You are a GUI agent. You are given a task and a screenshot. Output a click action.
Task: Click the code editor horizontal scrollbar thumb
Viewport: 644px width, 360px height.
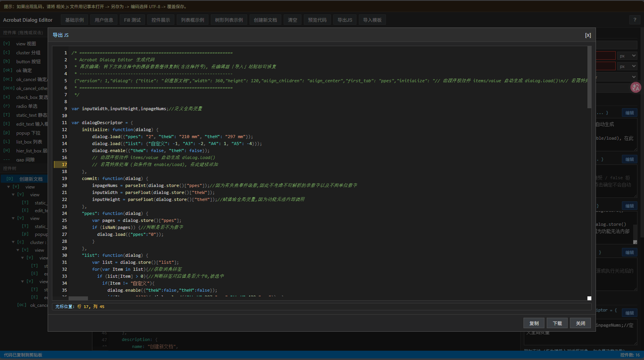(78, 298)
